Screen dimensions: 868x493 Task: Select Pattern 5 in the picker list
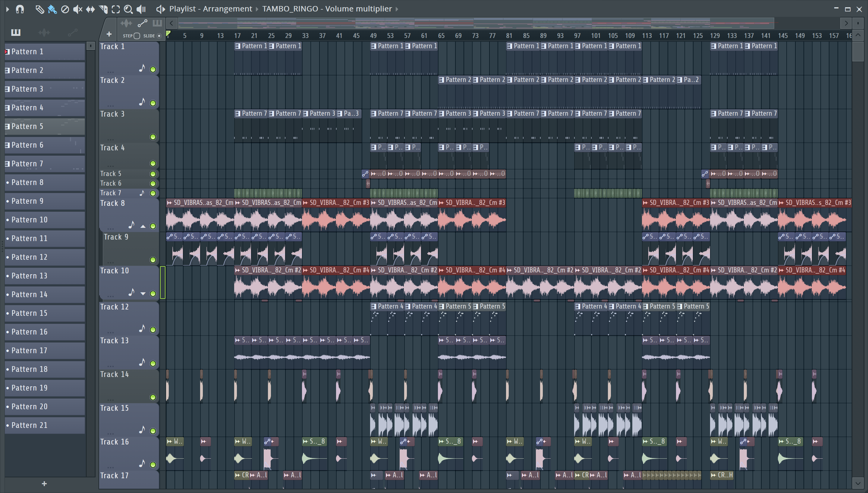point(44,126)
